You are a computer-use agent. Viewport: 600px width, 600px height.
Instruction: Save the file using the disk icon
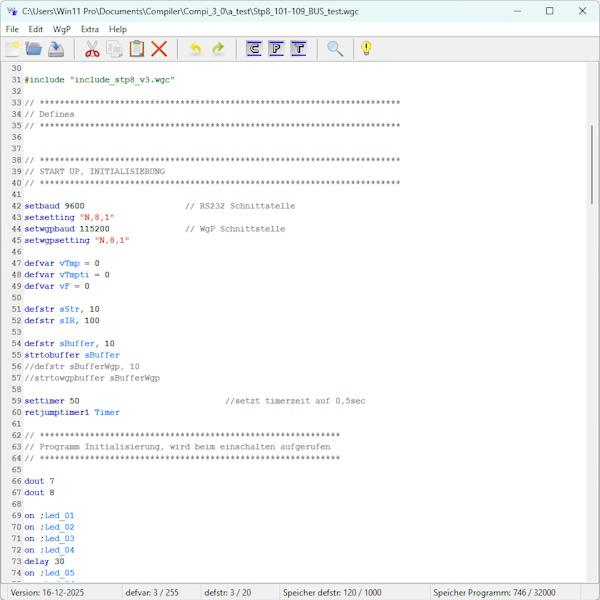[x=56, y=49]
